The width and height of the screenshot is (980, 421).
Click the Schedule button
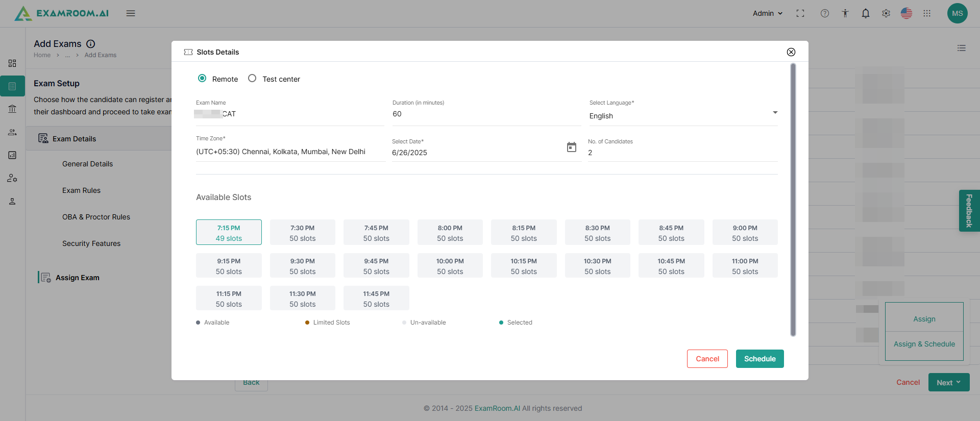coord(759,359)
